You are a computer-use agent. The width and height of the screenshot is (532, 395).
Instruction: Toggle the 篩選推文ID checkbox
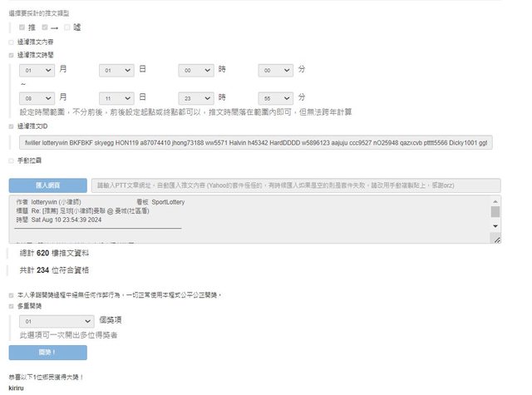tap(11, 126)
